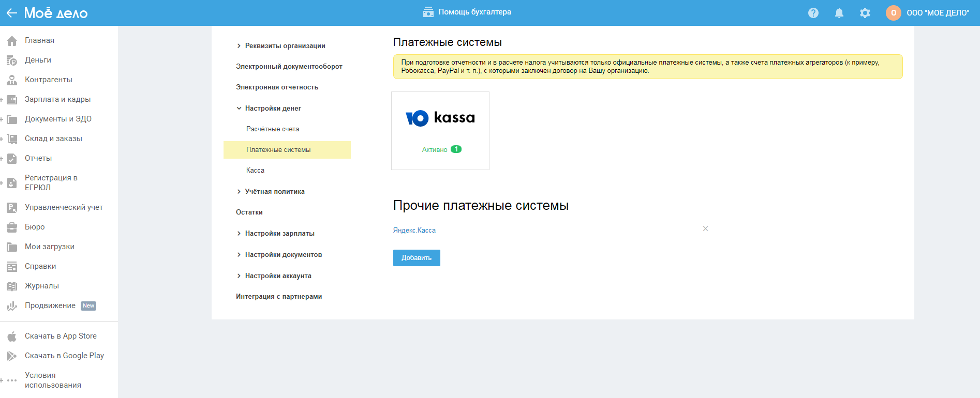The height and width of the screenshot is (398, 980).
Task: Expand Отчеты plus sign
Action: 2,159
